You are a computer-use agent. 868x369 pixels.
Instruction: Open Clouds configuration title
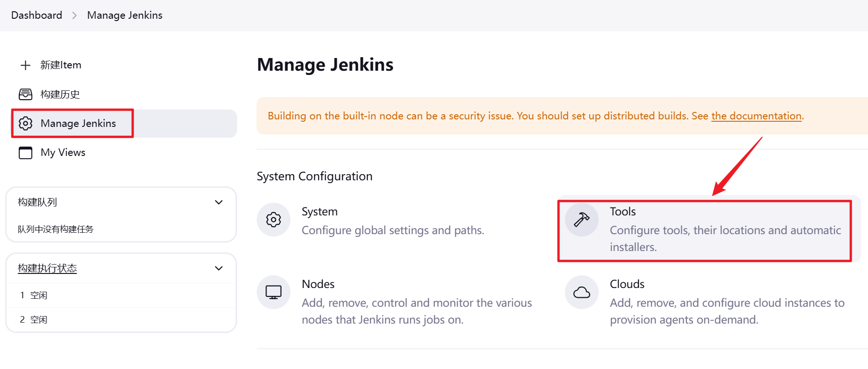627,284
